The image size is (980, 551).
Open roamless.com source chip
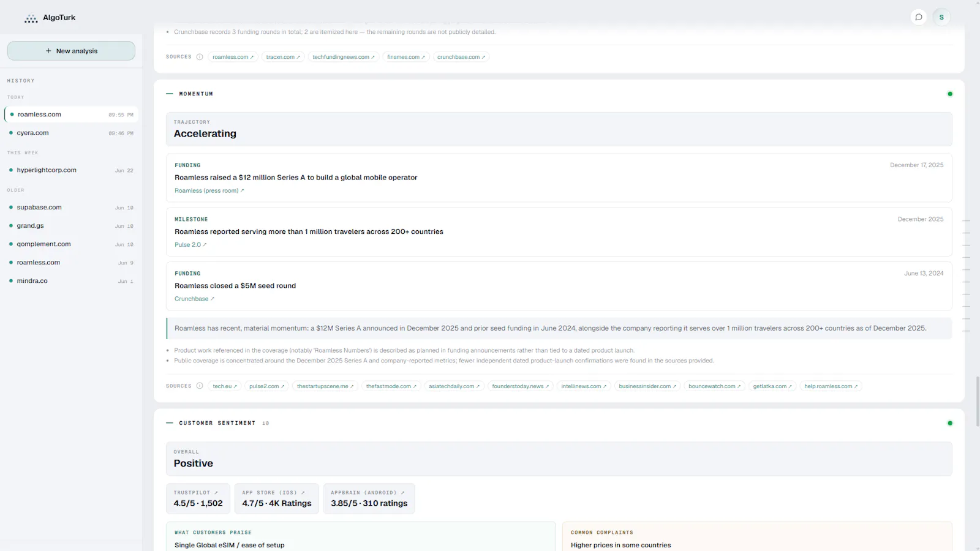233,57
